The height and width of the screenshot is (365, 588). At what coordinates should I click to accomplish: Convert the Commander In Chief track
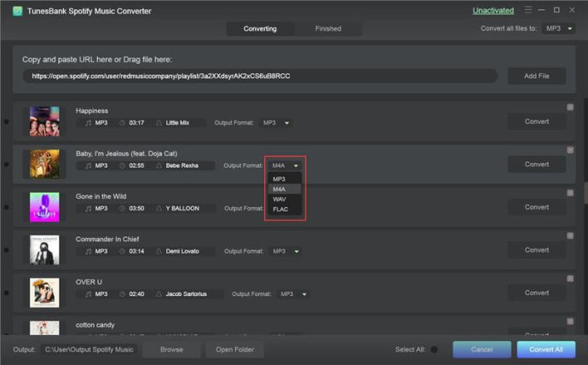(x=537, y=250)
